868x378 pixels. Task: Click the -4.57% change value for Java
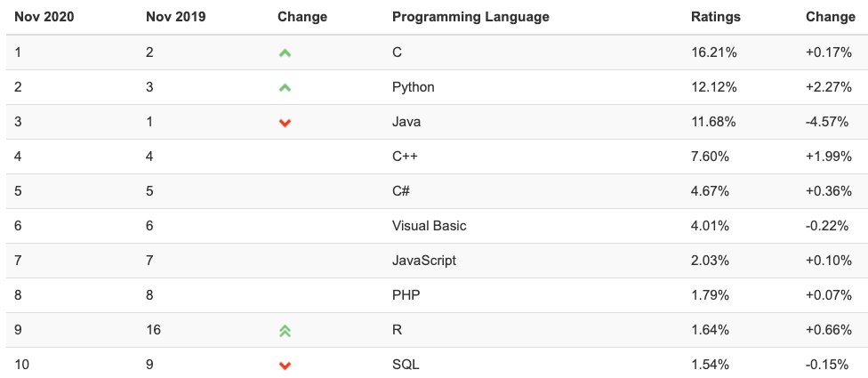(826, 122)
